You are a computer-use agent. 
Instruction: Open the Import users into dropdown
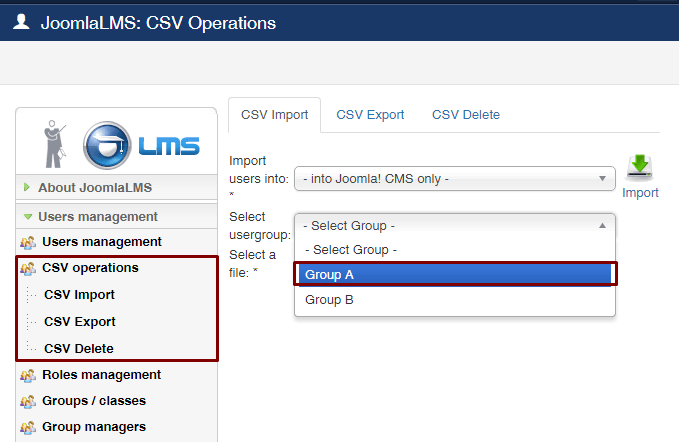(x=455, y=178)
